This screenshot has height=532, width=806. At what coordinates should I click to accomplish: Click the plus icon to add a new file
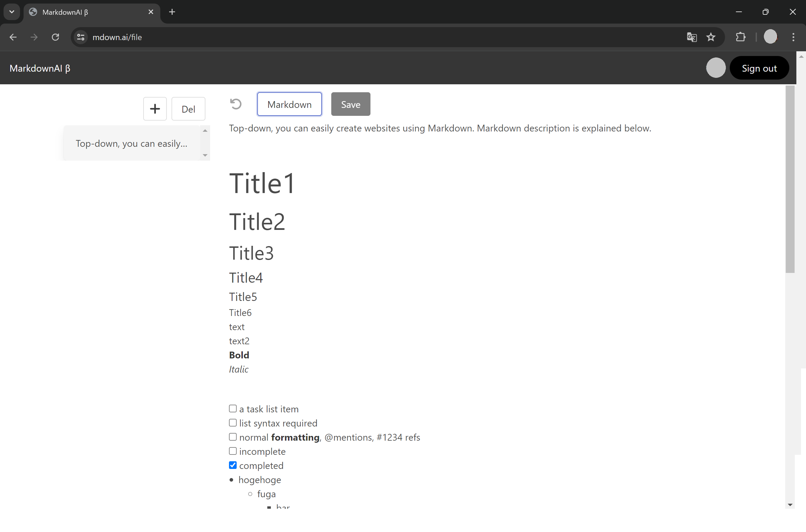point(155,109)
